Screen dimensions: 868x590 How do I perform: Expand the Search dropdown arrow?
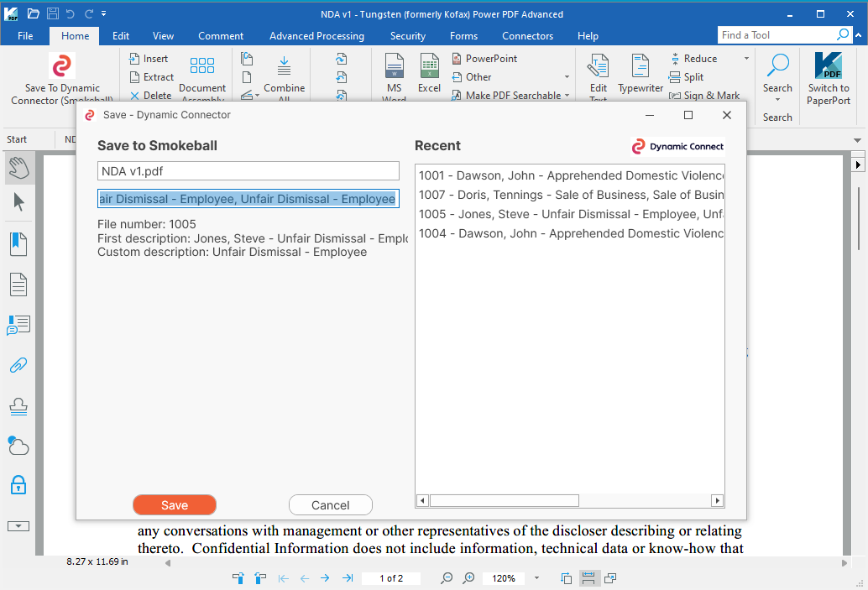[x=777, y=101]
